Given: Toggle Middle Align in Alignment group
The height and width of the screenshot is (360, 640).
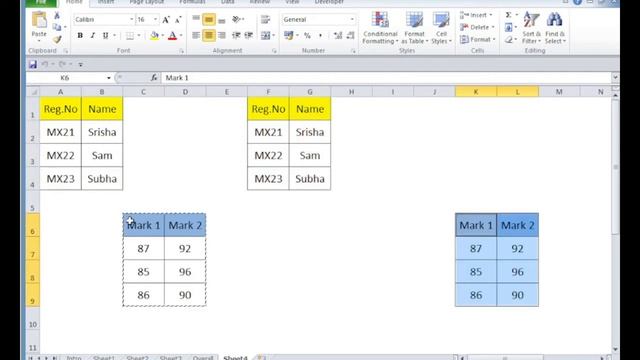Looking at the screenshot, I should point(209,19).
